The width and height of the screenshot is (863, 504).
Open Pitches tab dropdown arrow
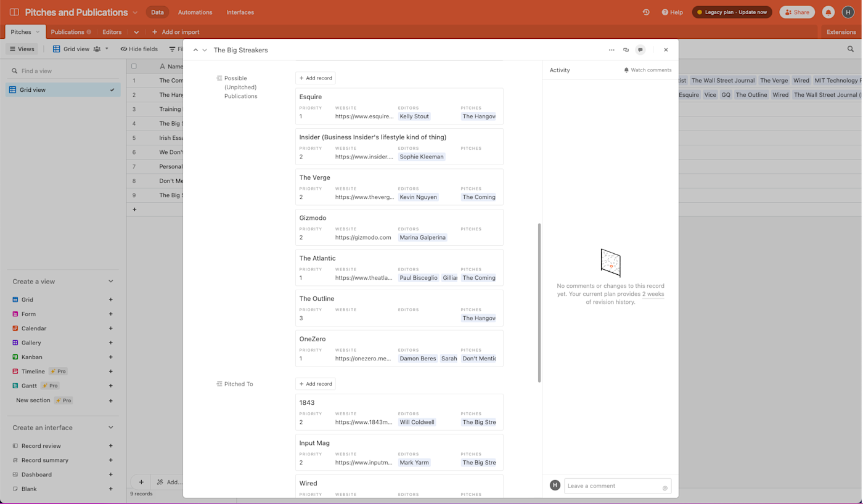pyautogui.click(x=38, y=32)
